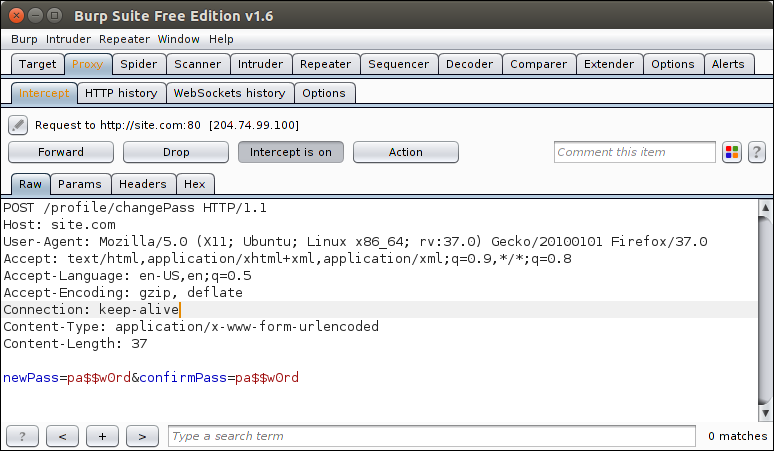Open the Intruder menu in menu bar
This screenshot has height=451, width=774.
(68, 39)
